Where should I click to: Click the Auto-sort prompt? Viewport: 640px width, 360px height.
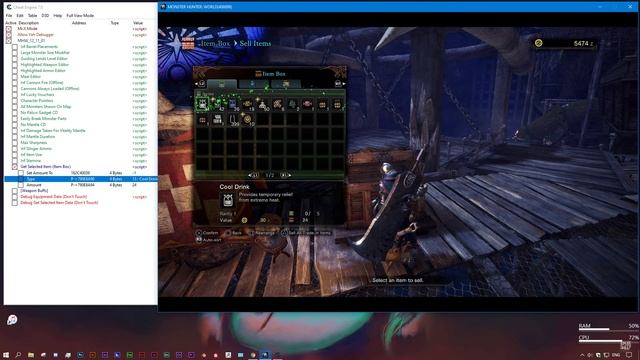[x=209, y=240]
